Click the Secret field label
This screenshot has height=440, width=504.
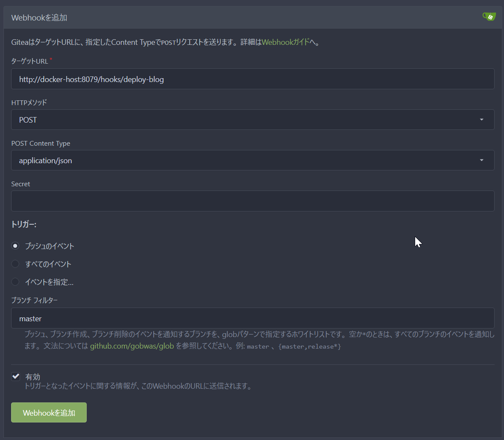(21, 184)
